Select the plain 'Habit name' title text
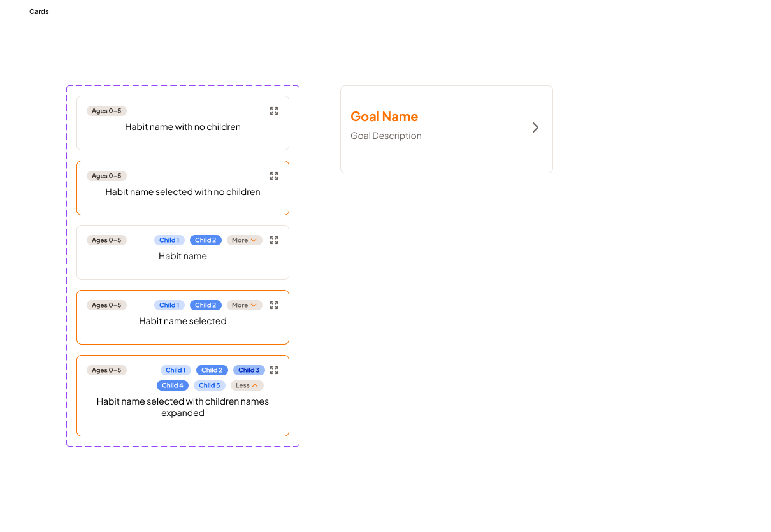 tap(183, 256)
